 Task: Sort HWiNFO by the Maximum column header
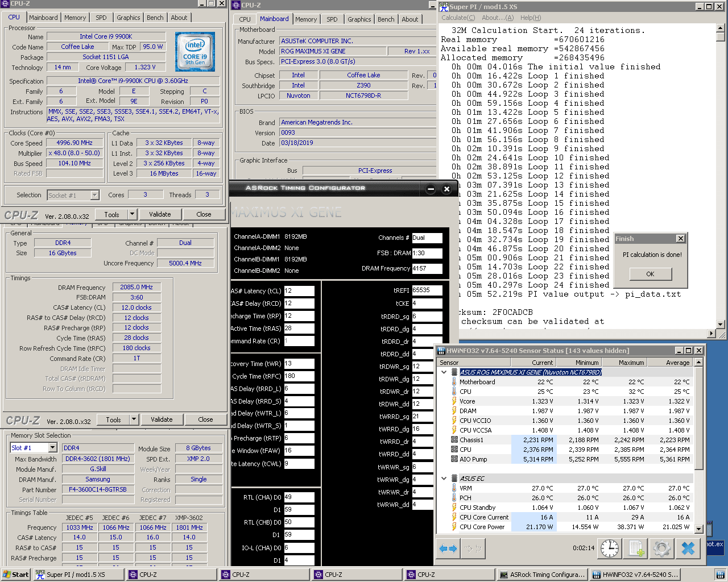click(x=624, y=363)
